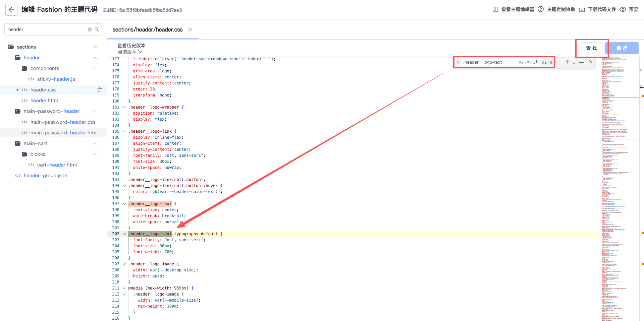Delete header.css with trash icon

[100, 90]
